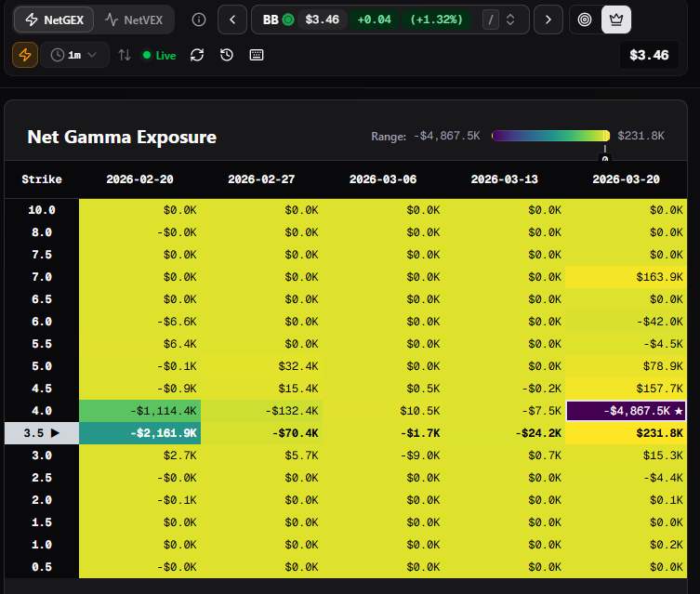Click the -$24.2K cell
The height and width of the screenshot is (594, 700).
tap(505, 433)
